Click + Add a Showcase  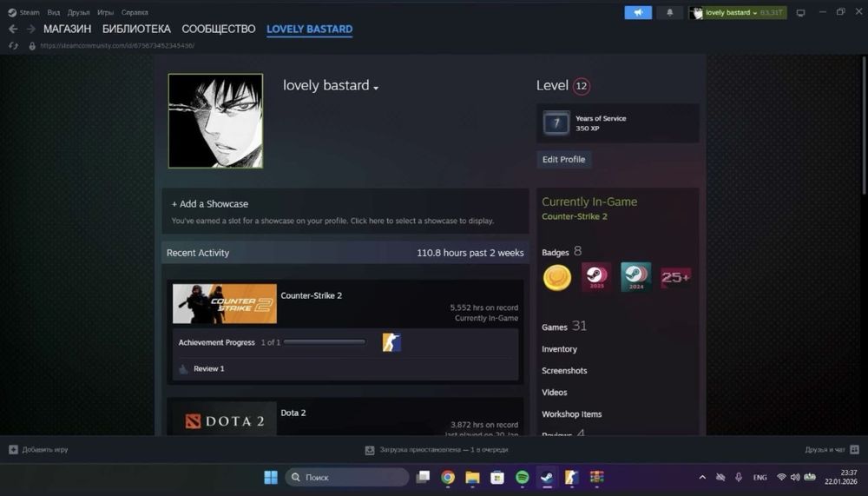coord(210,204)
